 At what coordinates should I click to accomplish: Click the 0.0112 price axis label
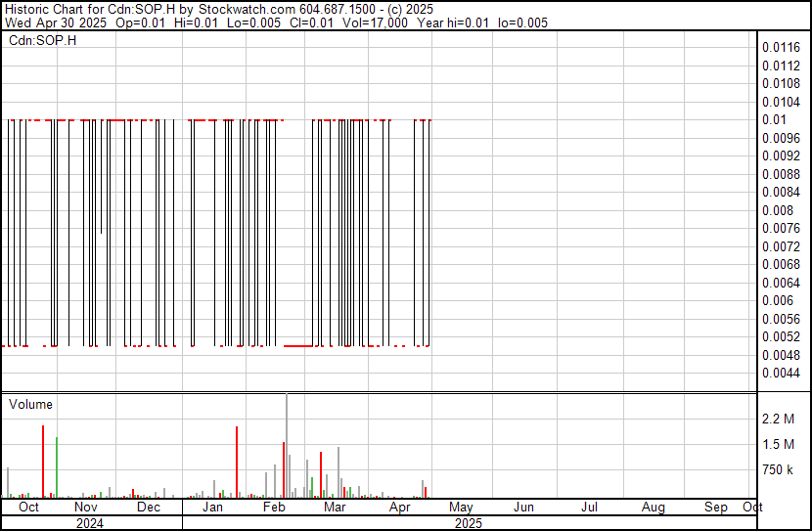[x=781, y=66]
